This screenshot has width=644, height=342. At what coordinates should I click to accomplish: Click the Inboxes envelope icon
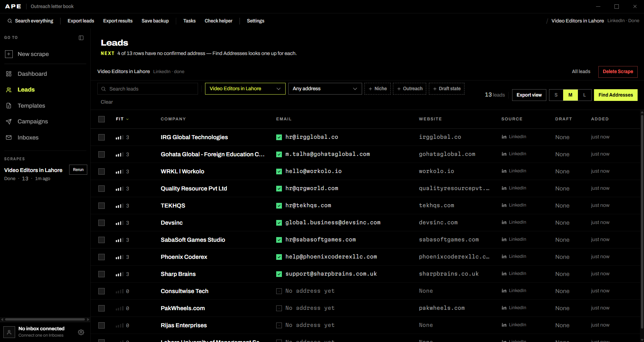tap(9, 137)
